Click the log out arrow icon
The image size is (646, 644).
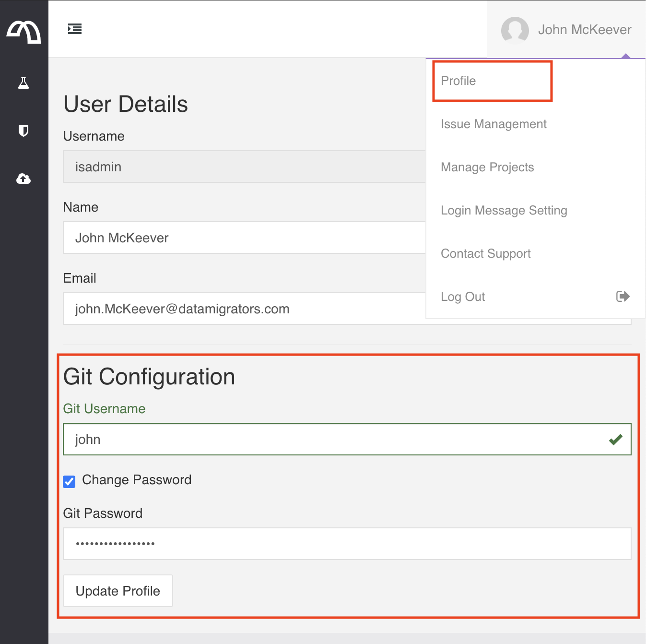click(623, 297)
